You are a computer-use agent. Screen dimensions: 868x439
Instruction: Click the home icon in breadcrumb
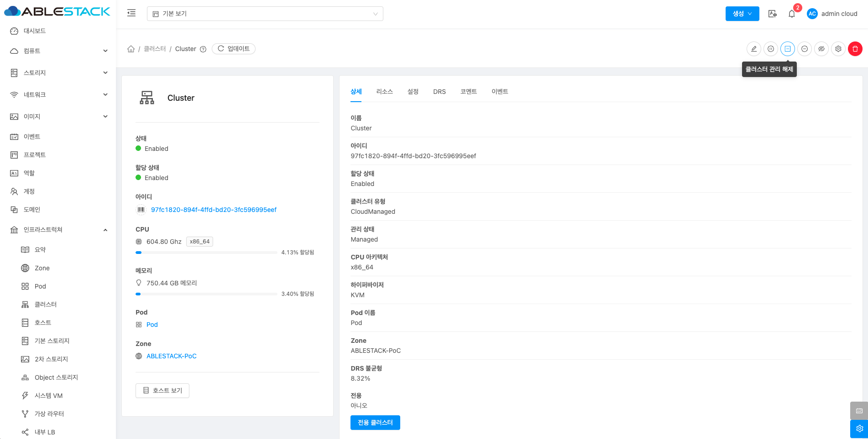coord(131,49)
